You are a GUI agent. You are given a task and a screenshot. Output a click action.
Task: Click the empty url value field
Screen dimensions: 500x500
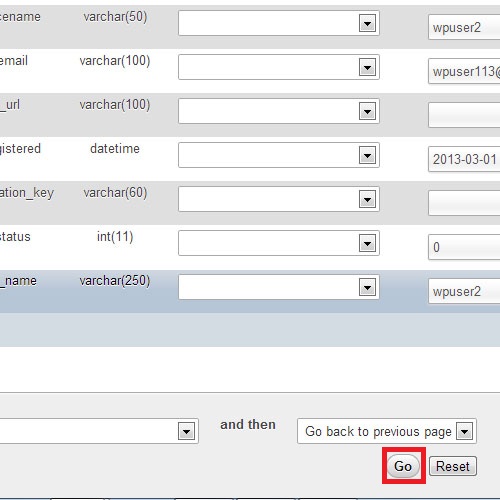point(464,115)
